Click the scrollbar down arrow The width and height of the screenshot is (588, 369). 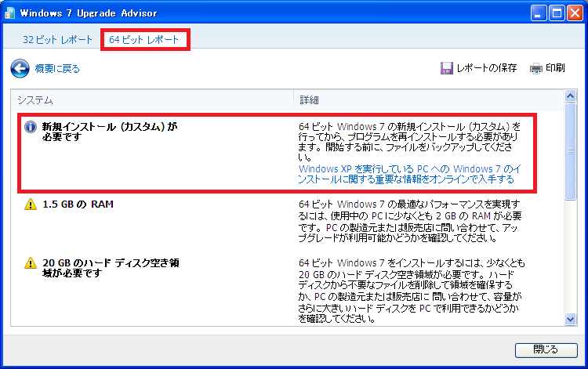571,319
